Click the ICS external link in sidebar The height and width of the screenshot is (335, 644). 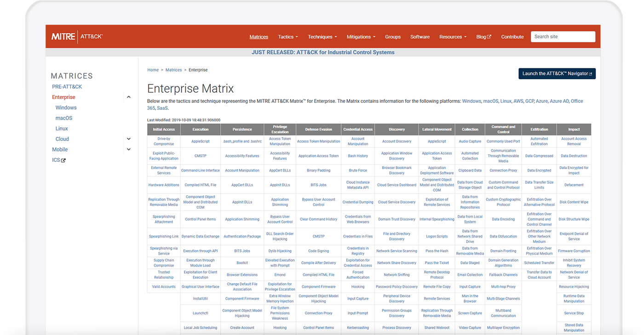pyautogui.click(x=59, y=160)
